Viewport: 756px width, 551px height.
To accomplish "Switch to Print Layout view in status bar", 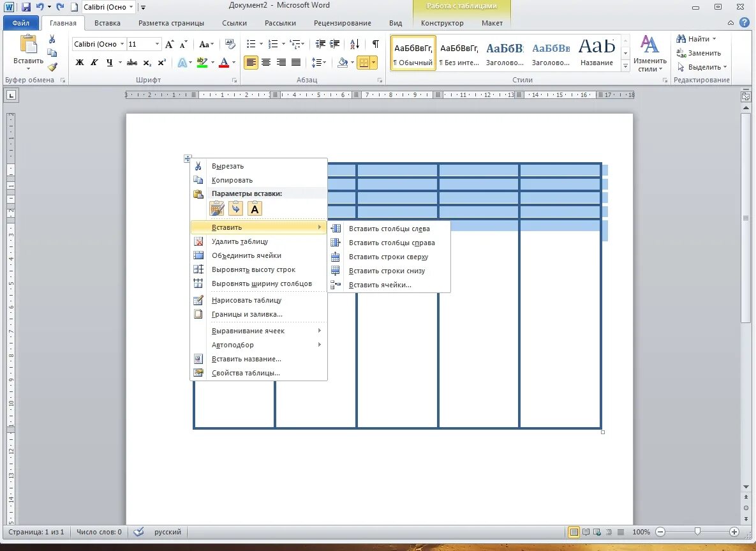I will click(x=574, y=532).
